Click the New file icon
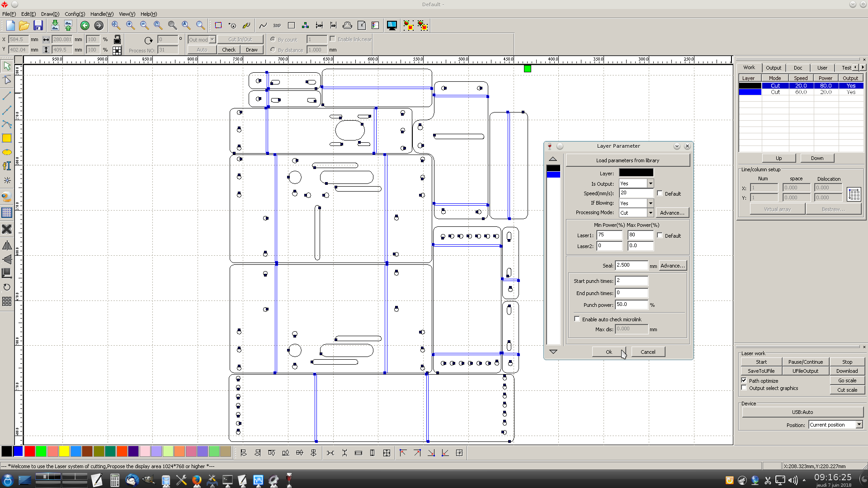This screenshot has height=488, width=868. 10,26
